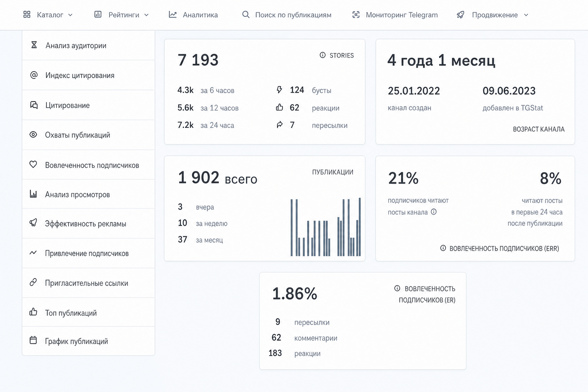The height and width of the screenshot is (392, 588).
Task: Click the info icon after 'посты канала'
Action: tap(434, 212)
